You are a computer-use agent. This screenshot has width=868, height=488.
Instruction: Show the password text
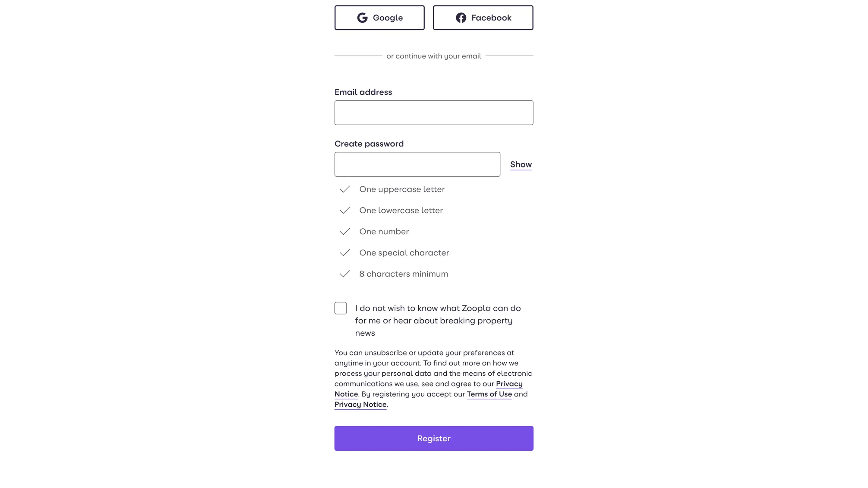(x=520, y=164)
